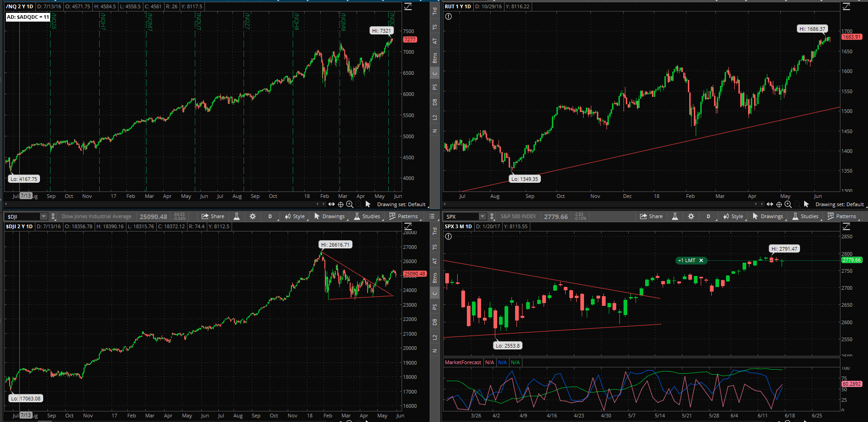Click the crosshair pan icon under RUT chart
868x422 pixels.
pyautogui.click(x=779, y=204)
